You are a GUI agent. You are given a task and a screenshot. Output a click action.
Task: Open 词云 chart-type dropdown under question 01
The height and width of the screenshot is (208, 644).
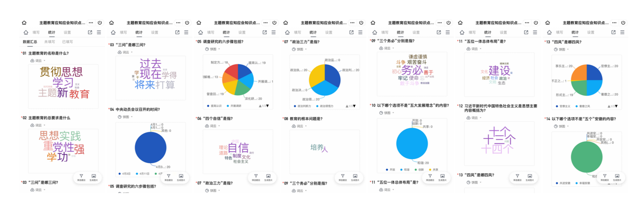pyautogui.click(x=38, y=61)
